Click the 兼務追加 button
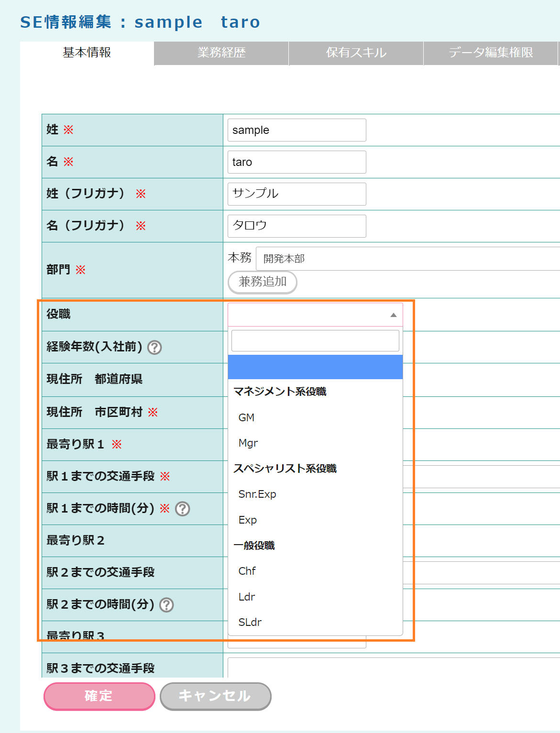 click(263, 282)
